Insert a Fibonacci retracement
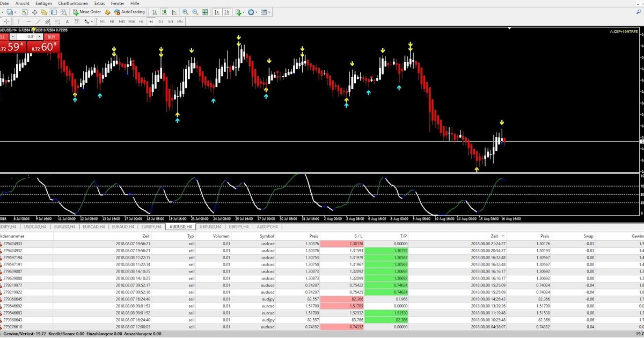 (57, 21)
